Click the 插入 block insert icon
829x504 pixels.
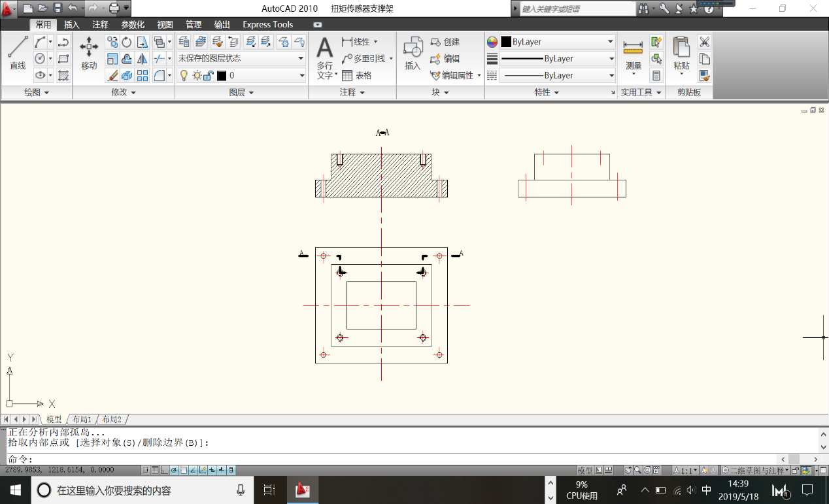[x=413, y=52]
